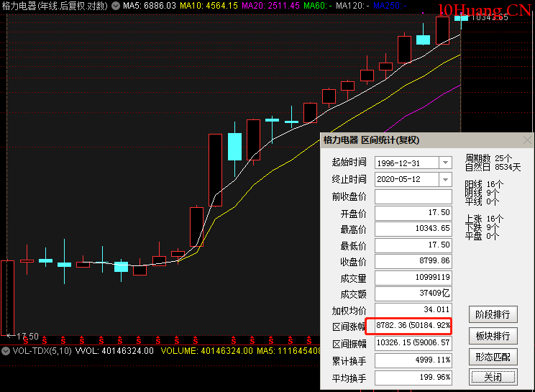Click the MA60 indicator label
Screen dimensions: 535x392
pos(318,6)
